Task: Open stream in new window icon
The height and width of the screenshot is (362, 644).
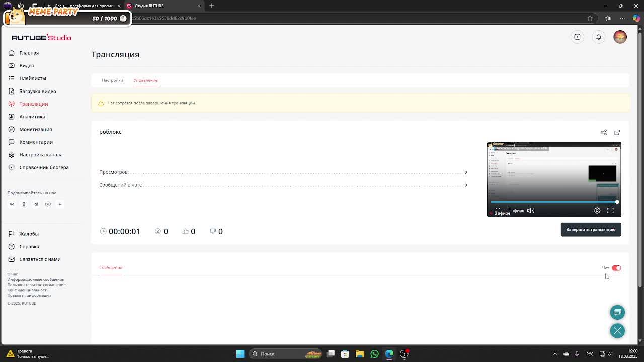Action: [617, 132]
